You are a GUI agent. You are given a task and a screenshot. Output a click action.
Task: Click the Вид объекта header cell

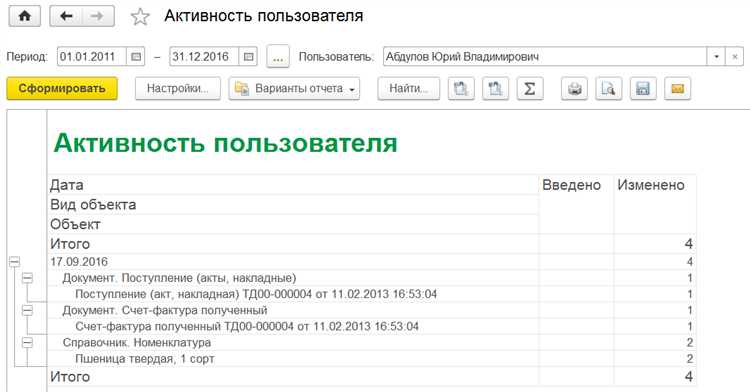click(293, 204)
